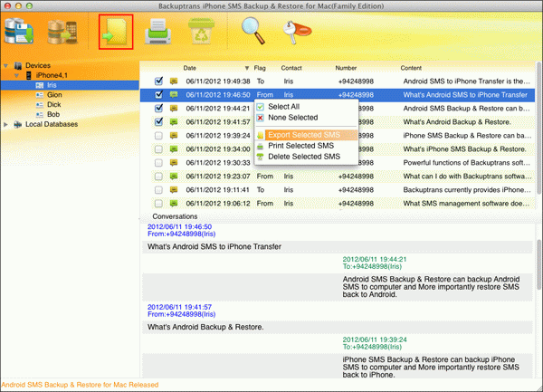Viewport: 543px width, 392px height.
Task: Select the Bob contact in the sidebar
Action: [53, 114]
